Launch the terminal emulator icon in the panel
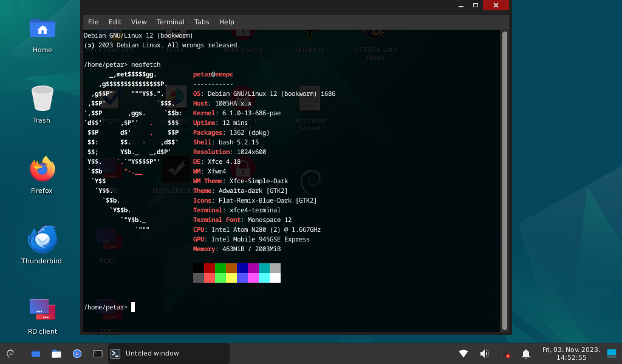 coord(98,354)
